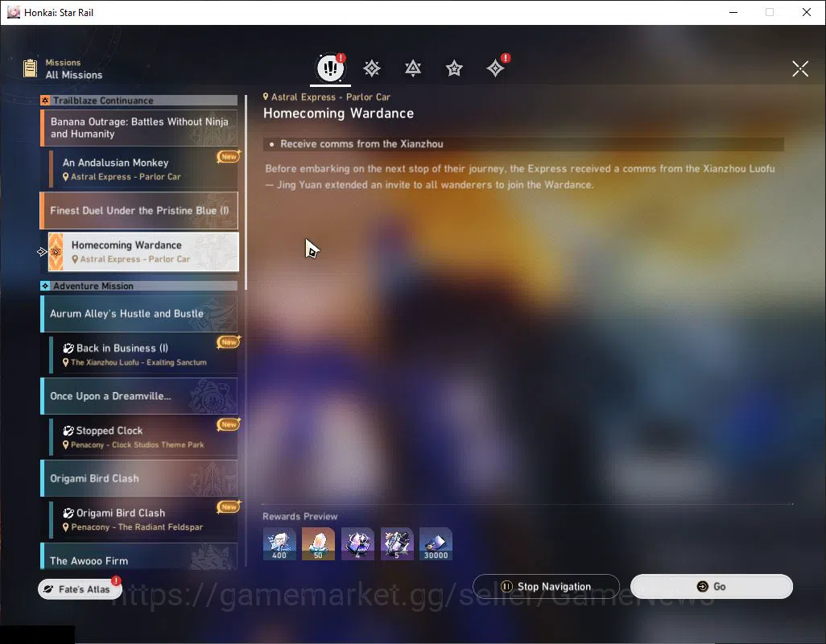Minimize the Honkai: Star Rail window

pyautogui.click(x=733, y=12)
